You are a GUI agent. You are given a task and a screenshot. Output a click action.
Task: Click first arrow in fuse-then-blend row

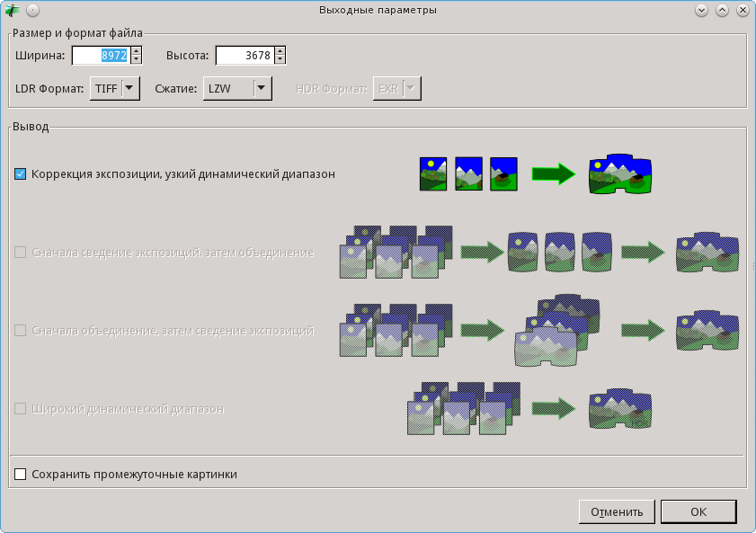482,252
